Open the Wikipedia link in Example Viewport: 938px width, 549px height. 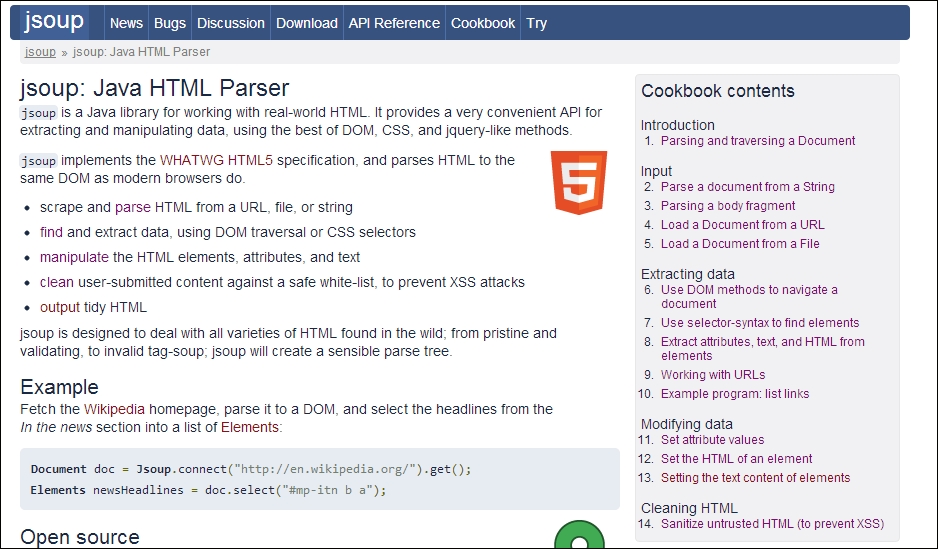pos(114,409)
